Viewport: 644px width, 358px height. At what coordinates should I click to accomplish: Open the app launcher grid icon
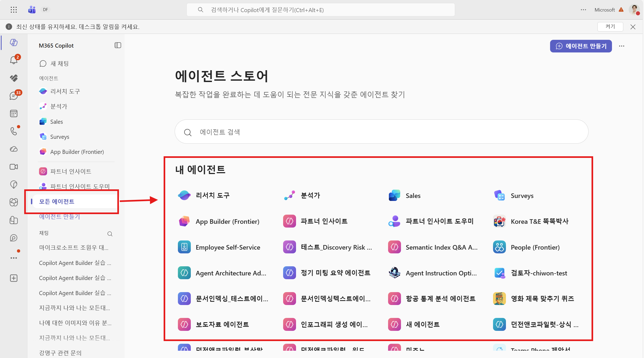14,10
